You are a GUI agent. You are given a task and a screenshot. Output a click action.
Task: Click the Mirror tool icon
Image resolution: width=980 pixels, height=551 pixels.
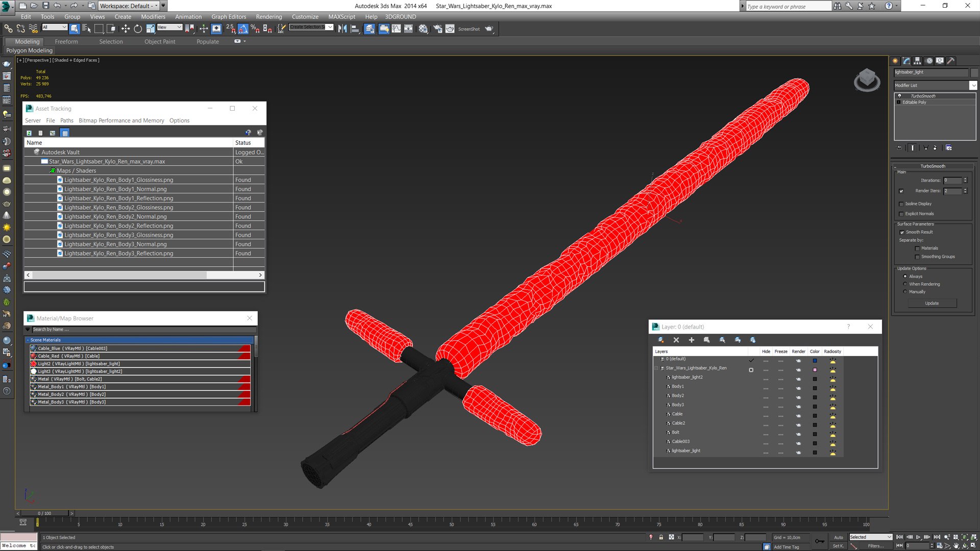tap(342, 29)
